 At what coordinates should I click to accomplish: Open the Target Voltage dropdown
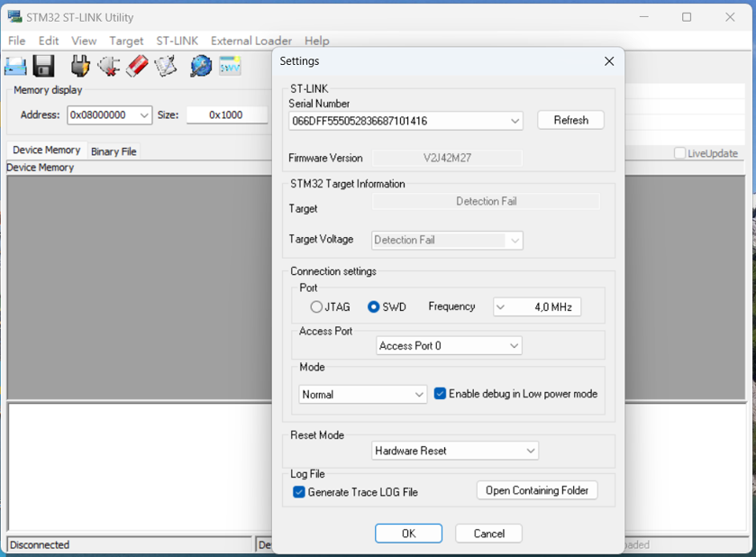pyautogui.click(x=515, y=240)
